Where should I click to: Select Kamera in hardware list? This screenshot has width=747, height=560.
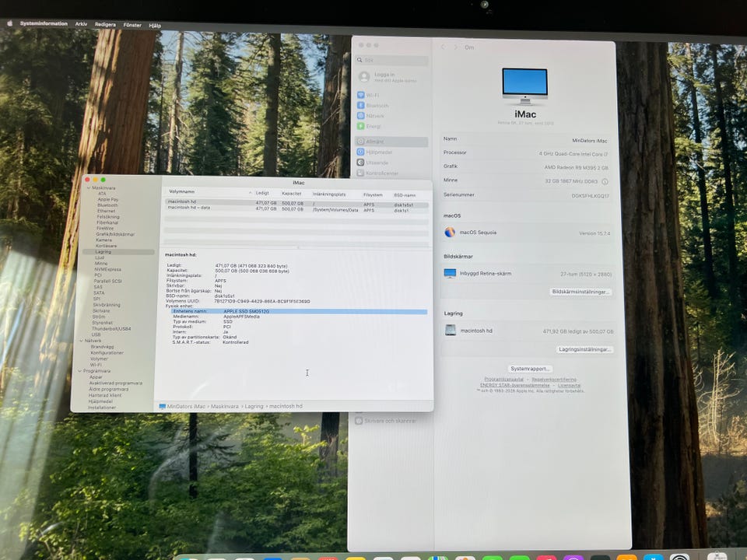tap(103, 240)
